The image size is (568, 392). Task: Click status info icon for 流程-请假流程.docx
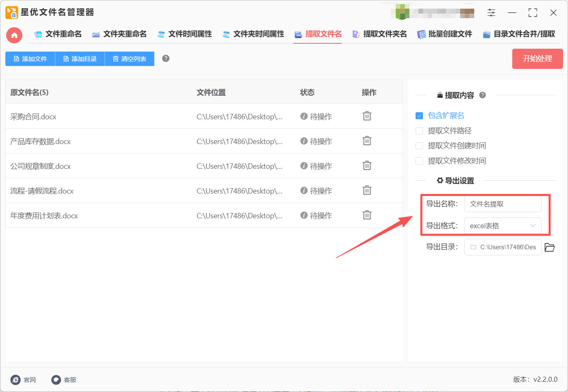(304, 191)
